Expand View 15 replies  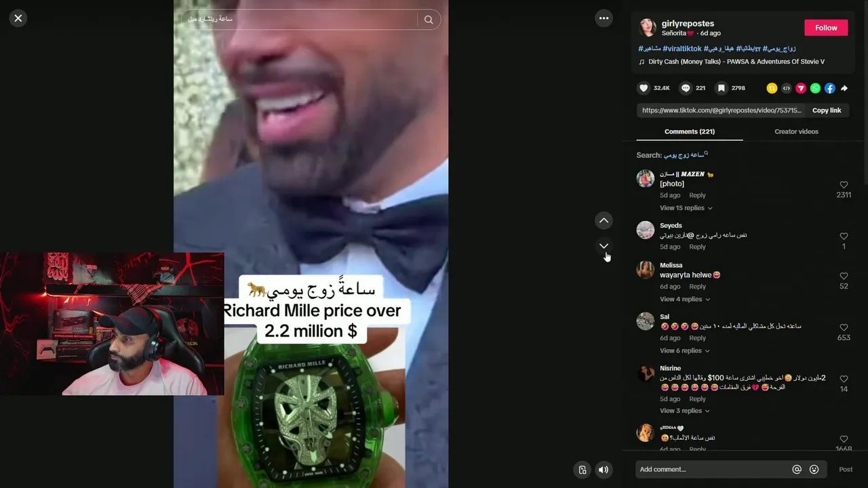pos(686,208)
